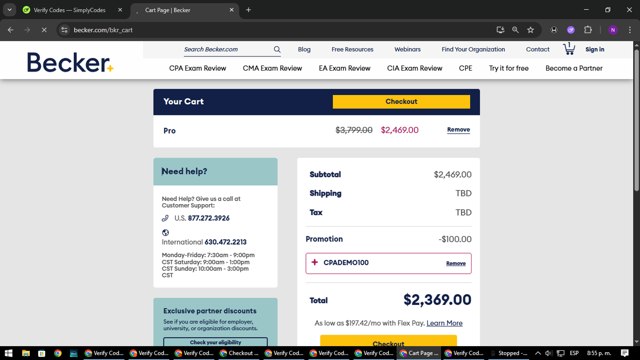Click the volume icon in system tray

click(x=549, y=353)
